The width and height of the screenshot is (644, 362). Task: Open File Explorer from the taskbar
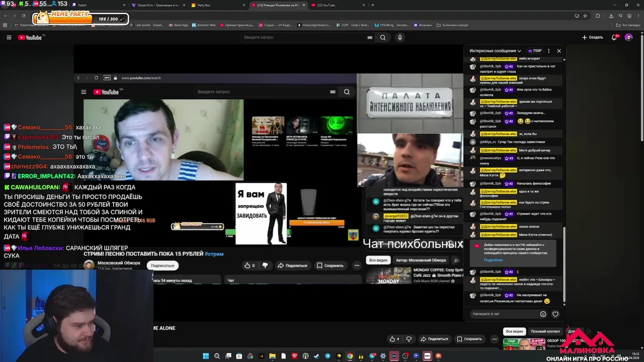coord(272,356)
